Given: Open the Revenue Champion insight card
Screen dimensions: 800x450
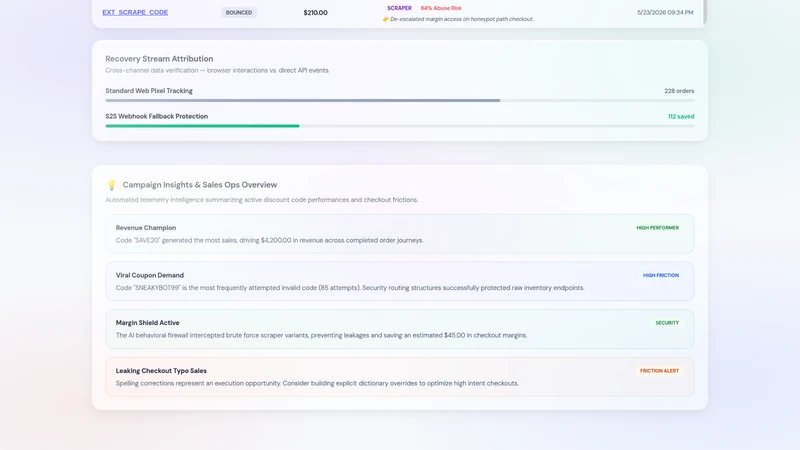Looking at the screenshot, I should [399, 234].
